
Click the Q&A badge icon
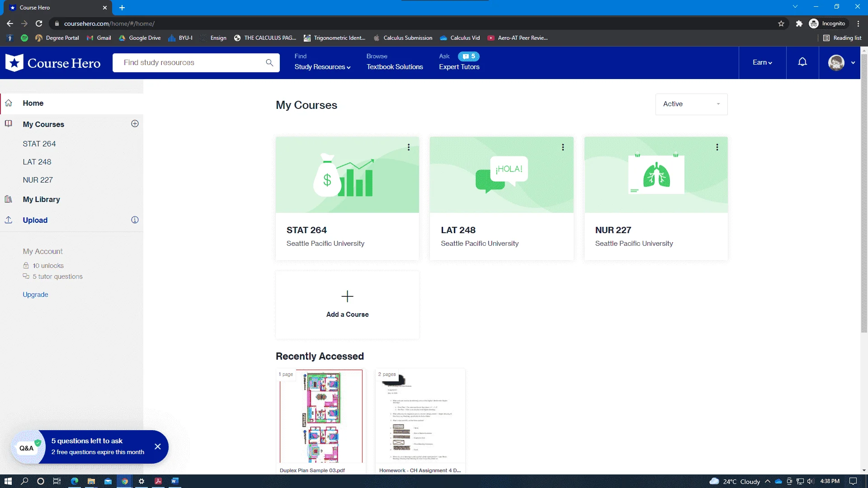point(28,447)
